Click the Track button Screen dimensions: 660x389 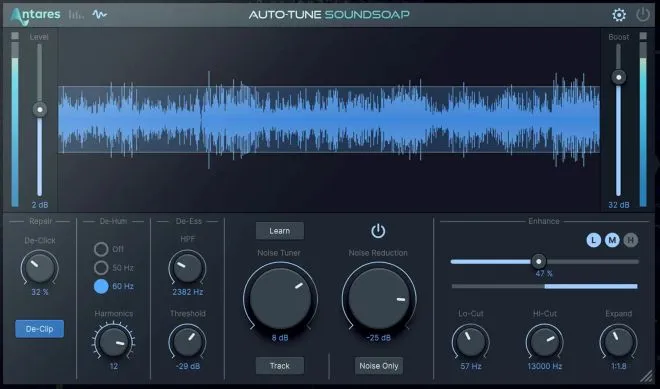(279, 366)
